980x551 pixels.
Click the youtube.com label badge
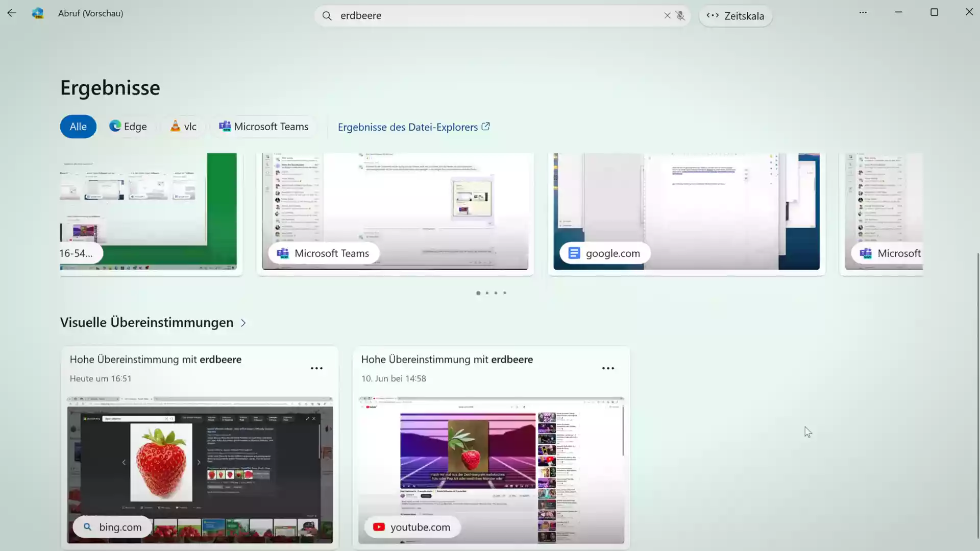pos(412,527)
